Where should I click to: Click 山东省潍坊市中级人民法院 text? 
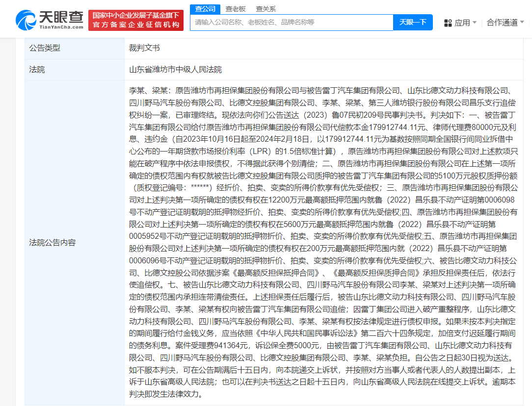(x=175, y=70)
